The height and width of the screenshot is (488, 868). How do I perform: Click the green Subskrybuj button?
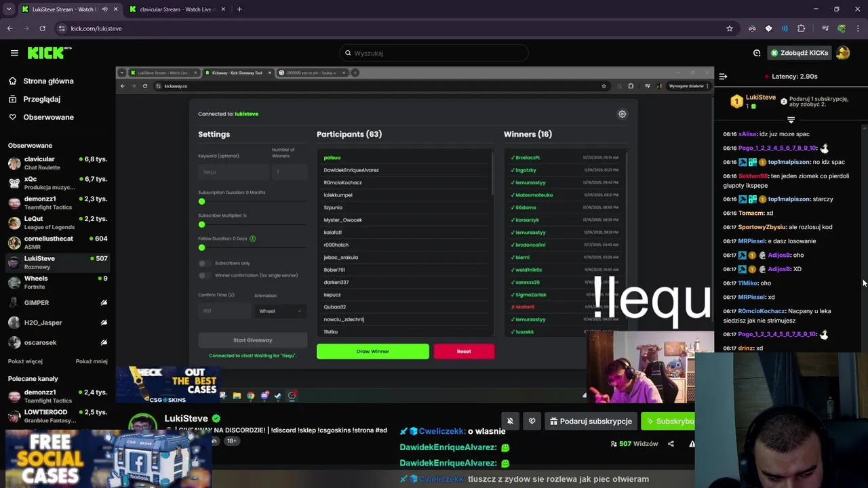668,421
